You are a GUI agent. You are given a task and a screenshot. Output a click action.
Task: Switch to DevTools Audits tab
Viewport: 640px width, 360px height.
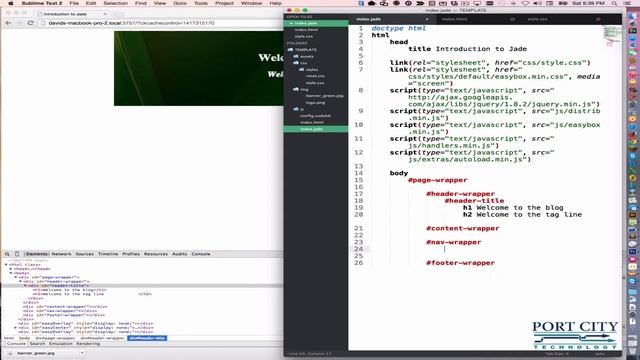pos(179,254)
